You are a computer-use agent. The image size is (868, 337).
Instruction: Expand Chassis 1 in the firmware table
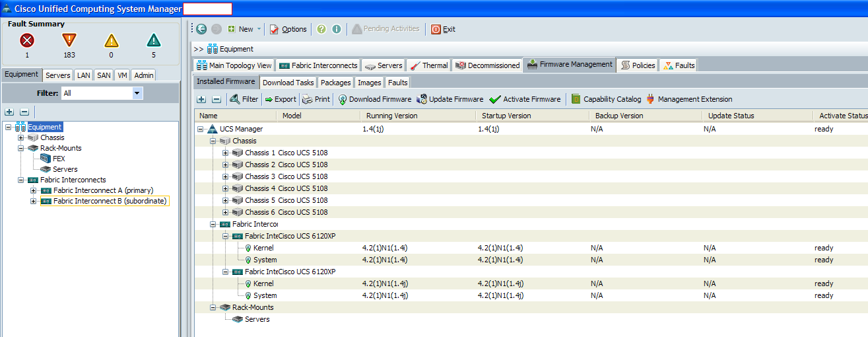click(226, 153)
